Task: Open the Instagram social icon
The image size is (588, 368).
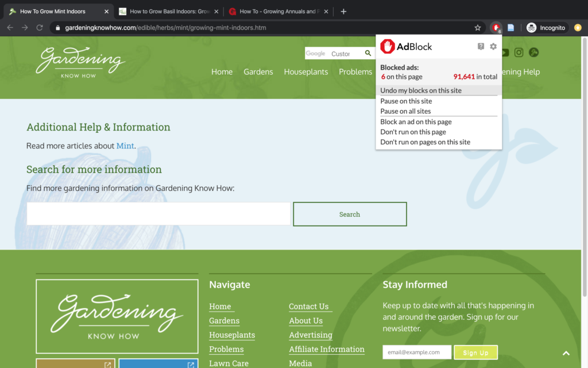Action: point(519,52)
